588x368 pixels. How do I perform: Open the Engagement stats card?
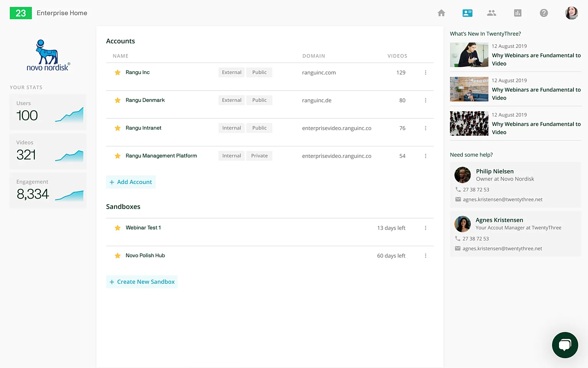[48, 190]
